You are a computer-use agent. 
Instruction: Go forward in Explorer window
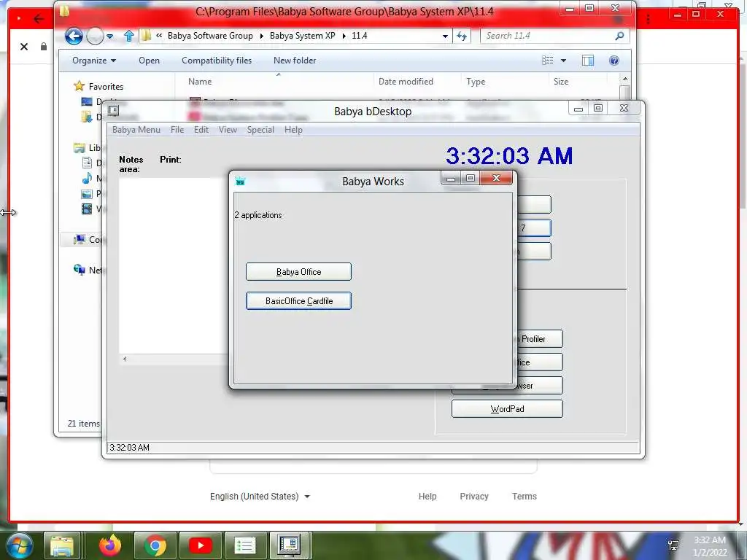pos(95,36)
